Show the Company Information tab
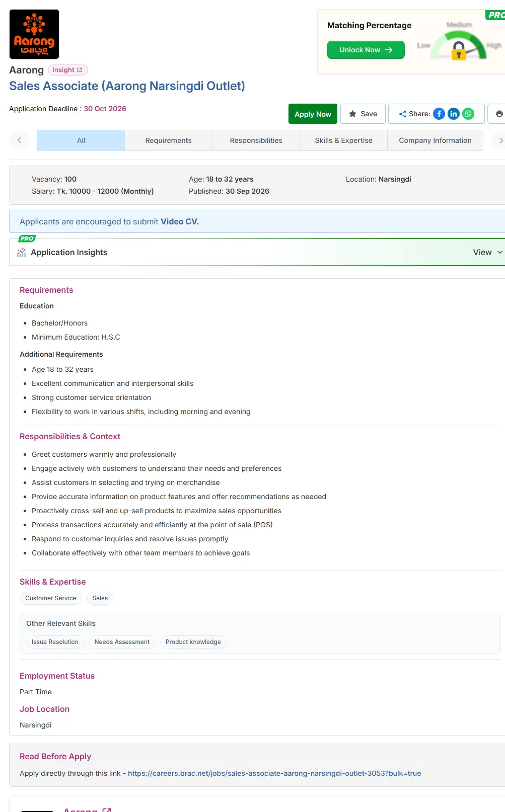The image size is (505, 812). 436,140
